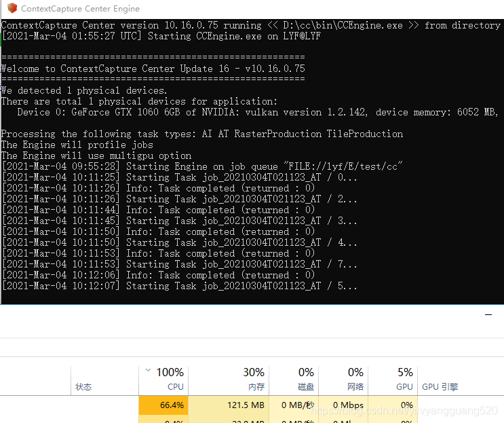Click the 'ContextCapture Center version 10.16.0.75 running' line
Image resolution: width=504 pixels, height=423 pixels.
[251, 25]
